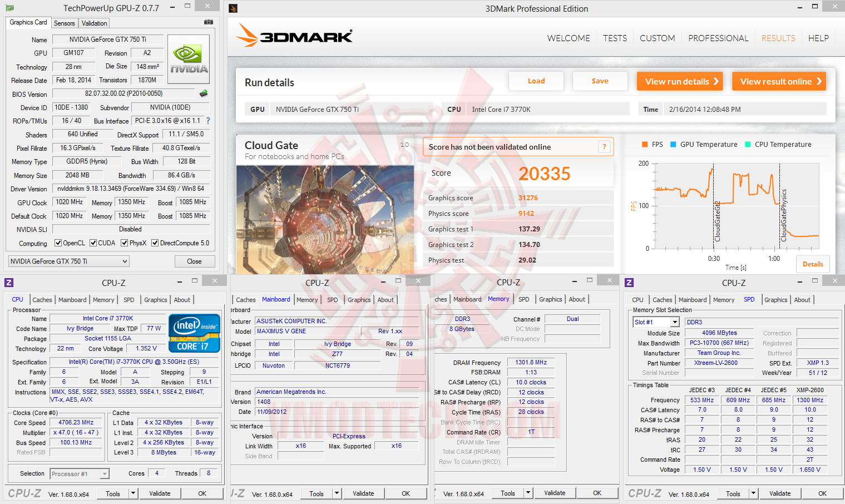Open the PROFESSIONAL section in 3DMark
845x504 pixels.
coord(718,38)
